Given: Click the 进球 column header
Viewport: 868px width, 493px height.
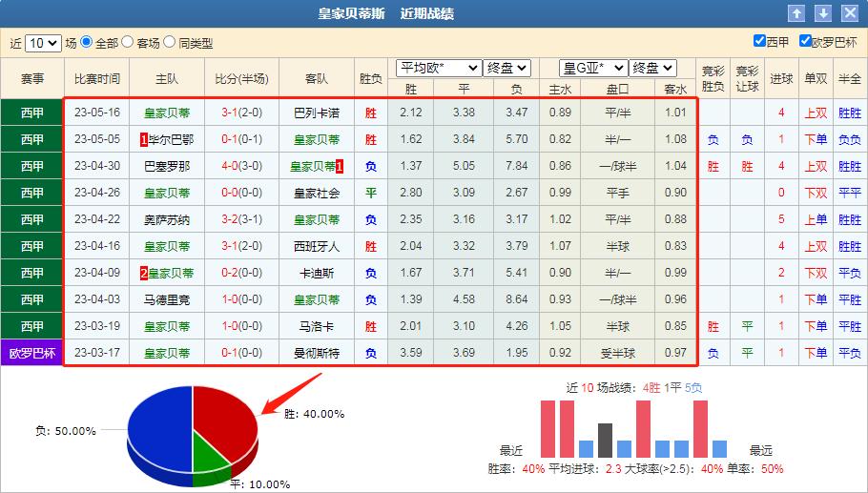Looking at the screenshot, I should [x=781, y=79].
